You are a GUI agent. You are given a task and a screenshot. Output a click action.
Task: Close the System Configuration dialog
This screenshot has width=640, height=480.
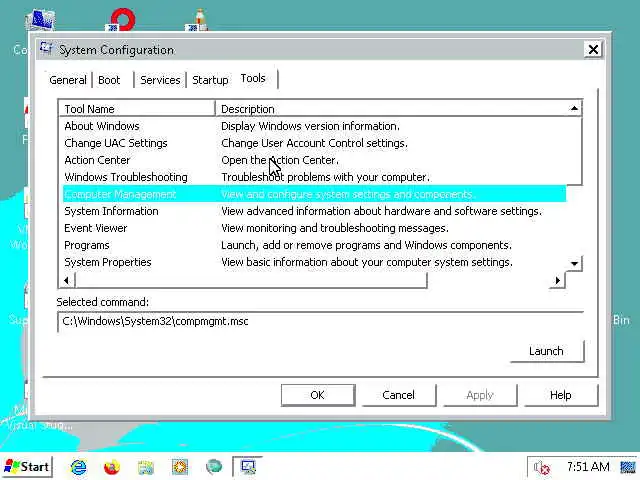[593, 50]
